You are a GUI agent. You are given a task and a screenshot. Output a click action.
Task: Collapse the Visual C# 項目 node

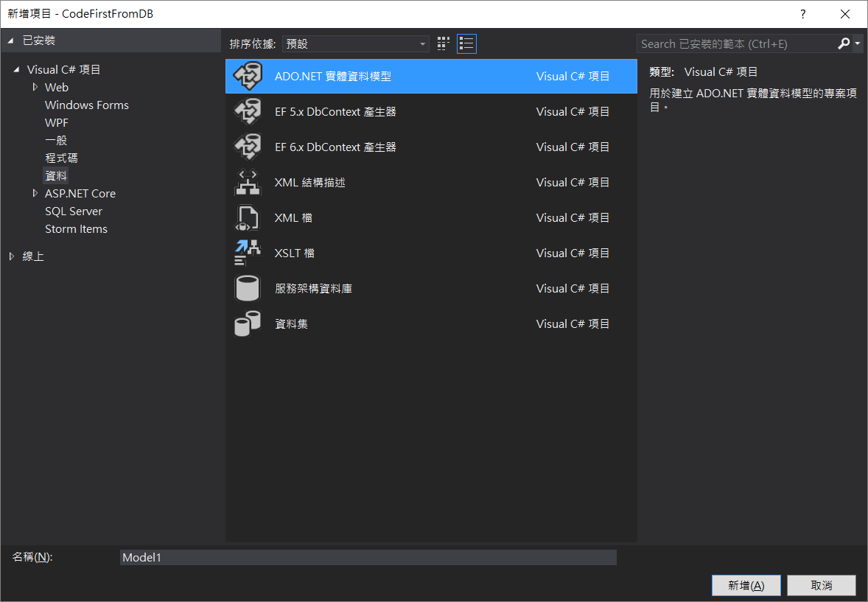tap(16, 69)
